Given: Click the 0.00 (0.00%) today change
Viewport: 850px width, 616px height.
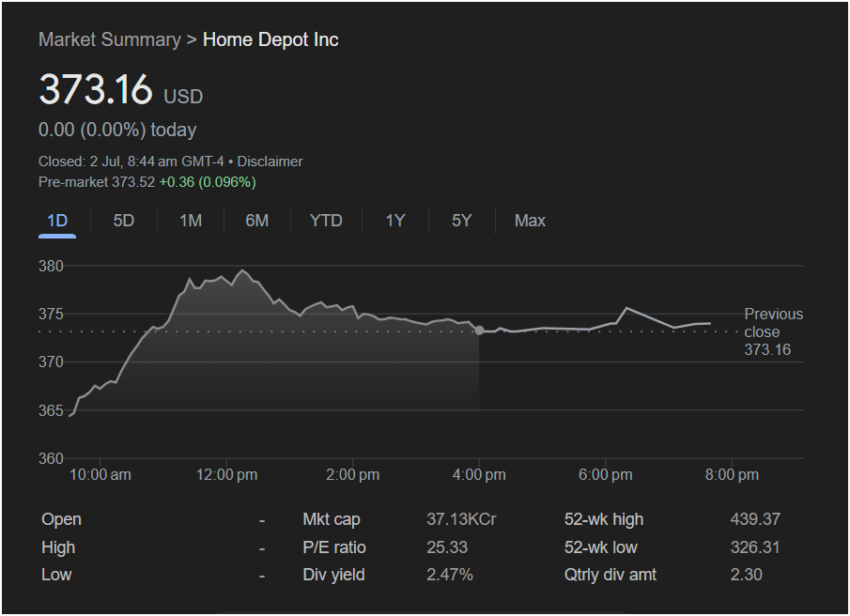Looking at the screenshot, I should point(117,130).
